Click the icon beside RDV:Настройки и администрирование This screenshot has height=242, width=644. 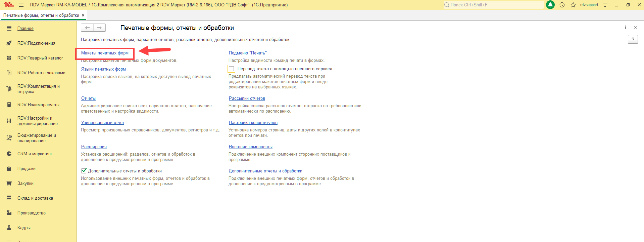coord(9,121)
